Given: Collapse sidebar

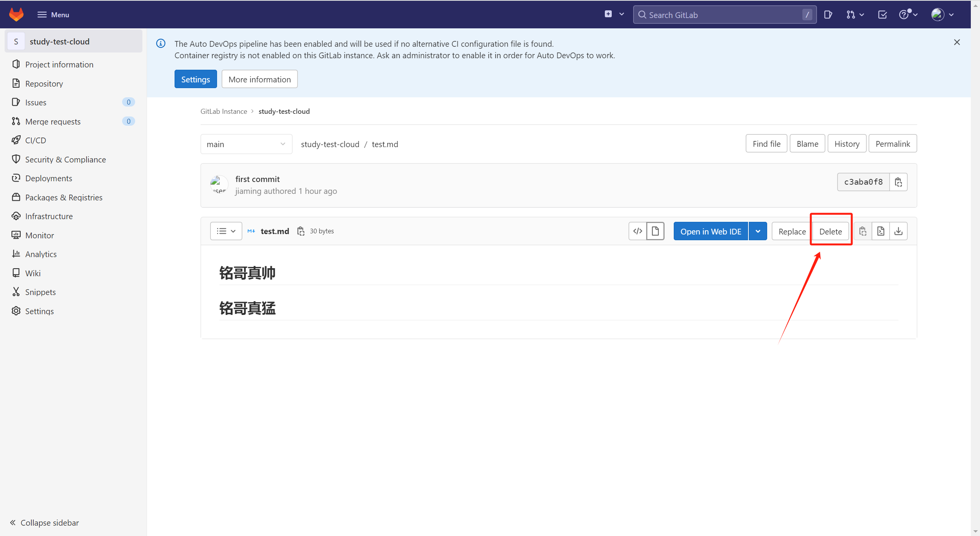Looking at the screenshot, I should [44, 523].
